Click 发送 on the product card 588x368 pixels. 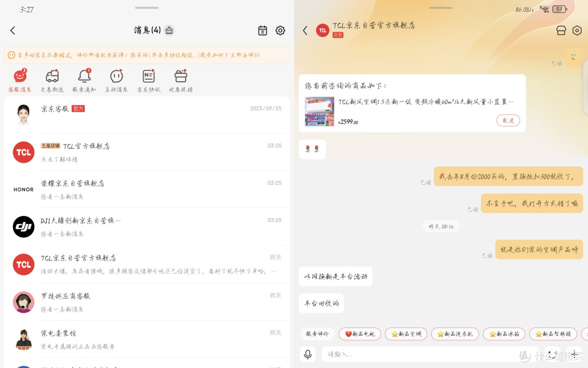tap(508, 120)
